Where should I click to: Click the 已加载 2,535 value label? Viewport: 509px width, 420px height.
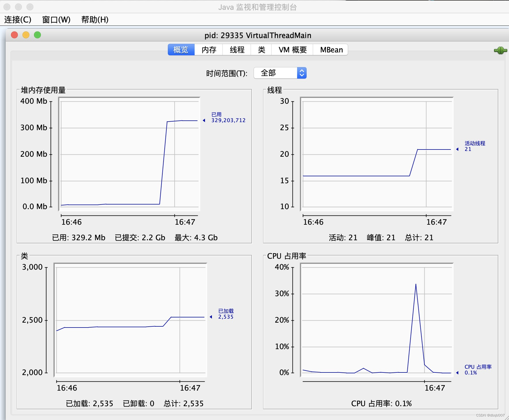click(x=226, y=314)
